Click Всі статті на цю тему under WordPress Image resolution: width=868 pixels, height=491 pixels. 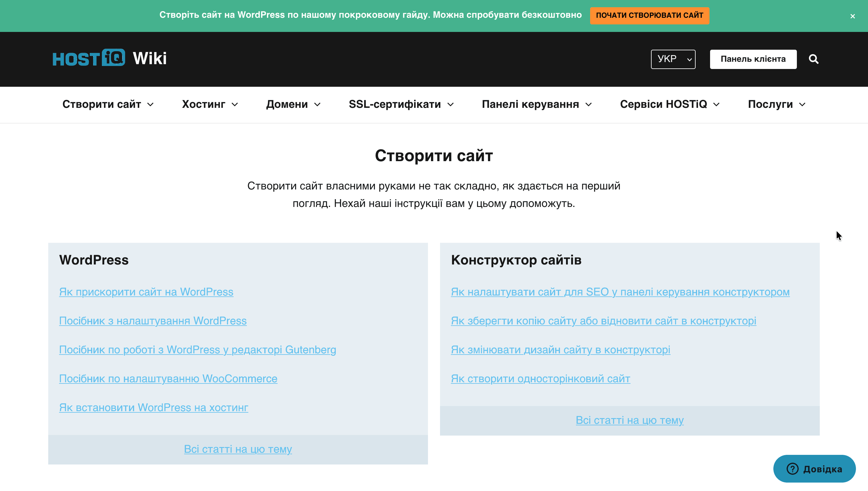[238, 449]
